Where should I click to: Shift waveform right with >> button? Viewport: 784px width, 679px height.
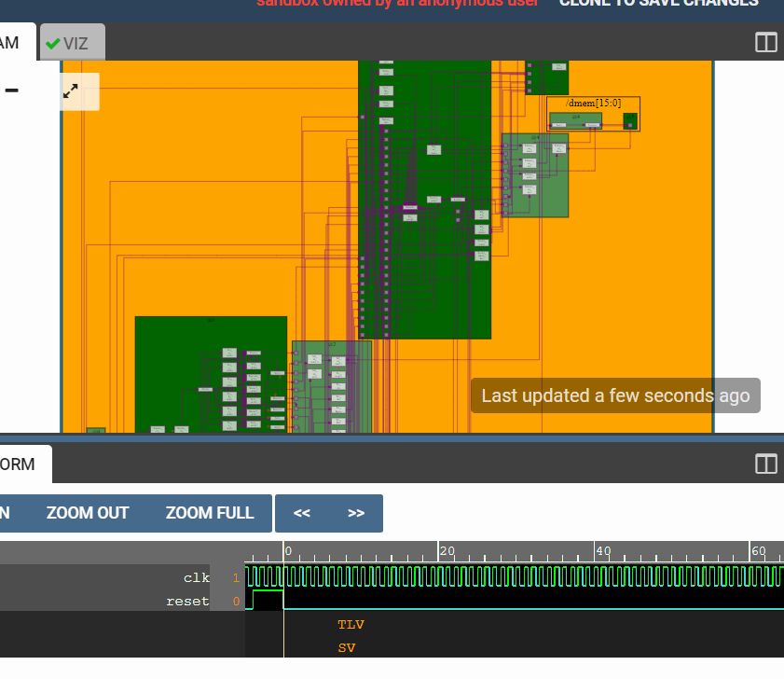coord(356,513)
